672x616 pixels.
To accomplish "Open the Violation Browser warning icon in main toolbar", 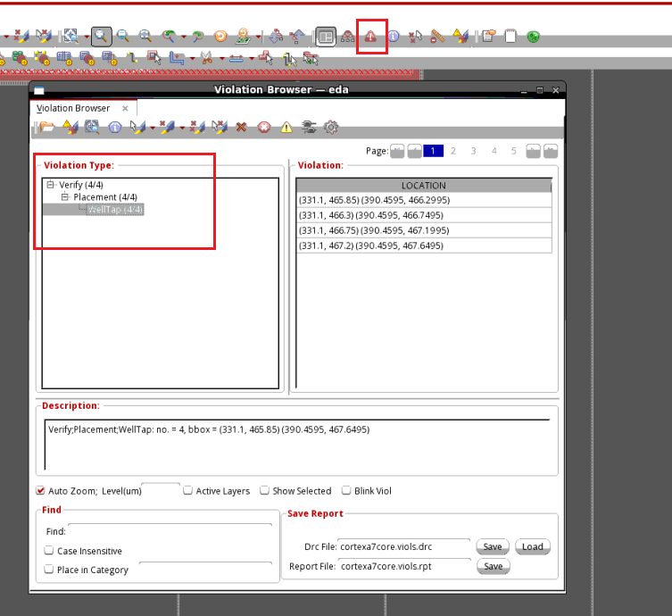I will tap(370, 37).
